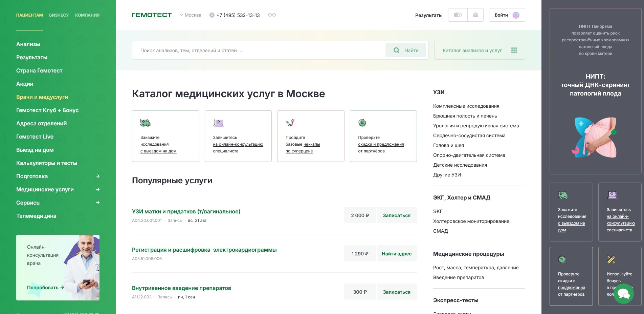
Task: Click Записаться for УЗИ матки и придатков
Action: pyautogui.click(x=396, y=215)
